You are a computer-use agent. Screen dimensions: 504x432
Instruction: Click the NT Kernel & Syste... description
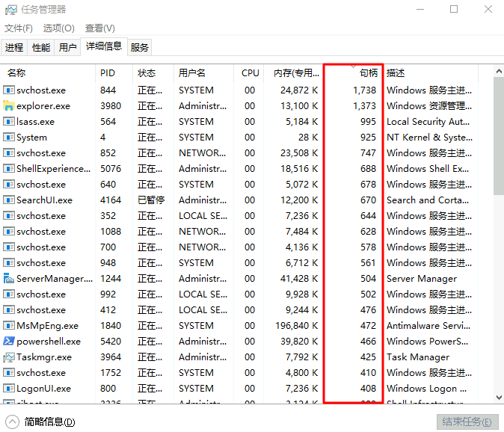pos(429,138)
